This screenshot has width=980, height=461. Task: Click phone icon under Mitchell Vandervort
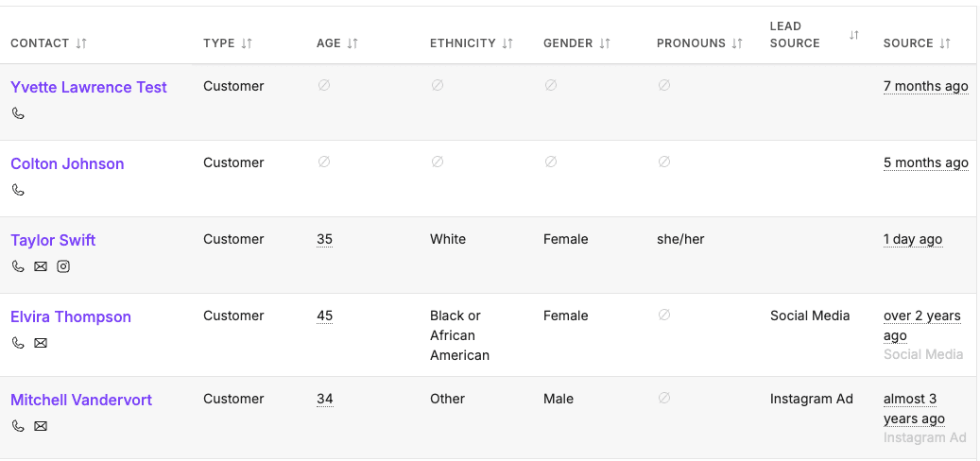(x=18, y=426)
